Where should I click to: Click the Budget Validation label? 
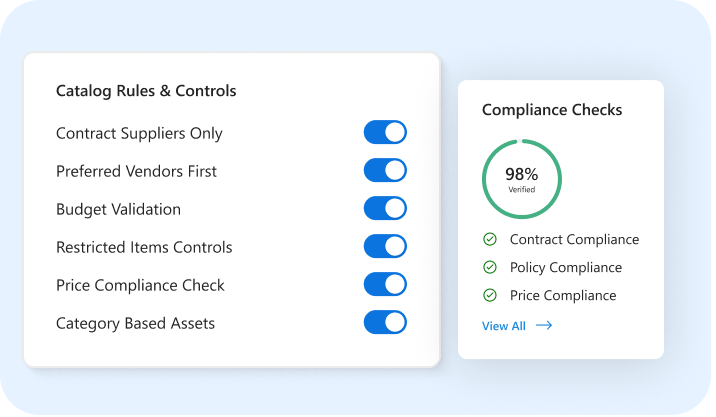[x=118, y=209]
